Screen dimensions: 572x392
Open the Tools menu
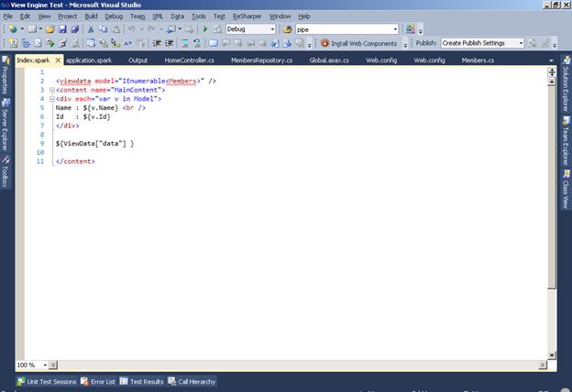point(199,16)
